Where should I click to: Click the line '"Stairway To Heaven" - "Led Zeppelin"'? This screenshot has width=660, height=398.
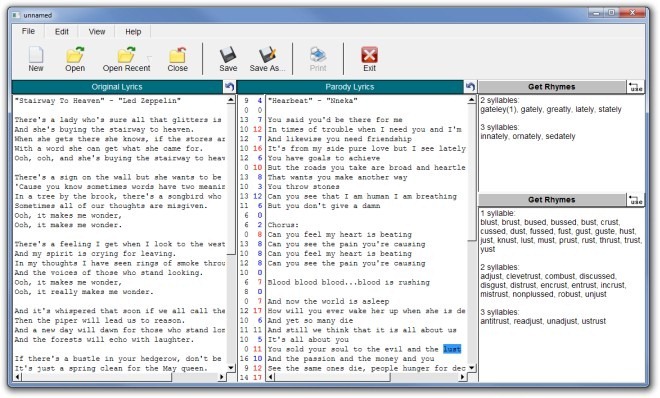(x=98, y=101)
